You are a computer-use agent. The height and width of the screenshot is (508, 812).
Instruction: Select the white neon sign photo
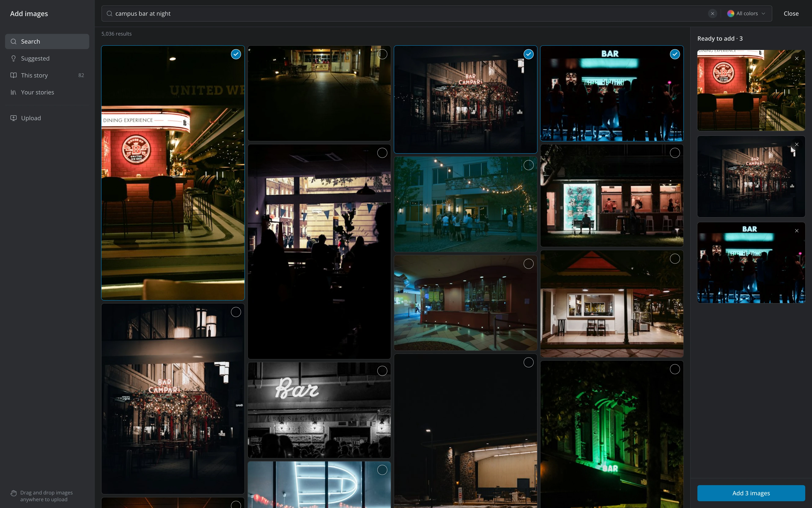click(x=382, y=470)
